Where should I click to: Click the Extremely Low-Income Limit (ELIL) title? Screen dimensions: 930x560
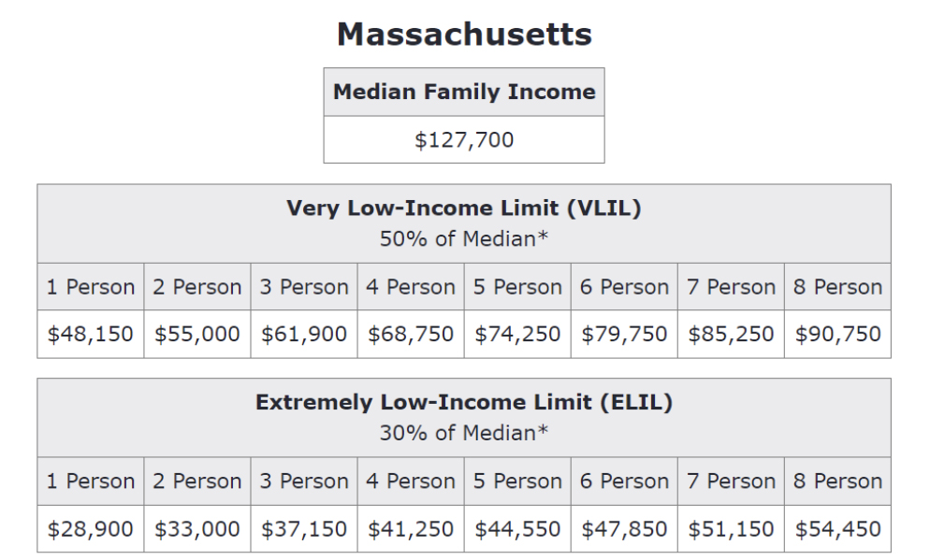tap(464, 403)
